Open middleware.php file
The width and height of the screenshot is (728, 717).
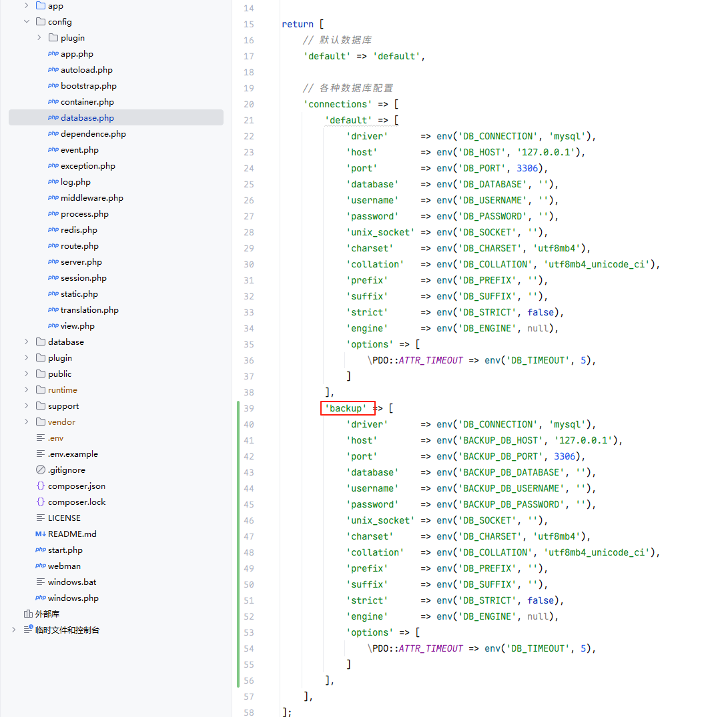[92, 197]
